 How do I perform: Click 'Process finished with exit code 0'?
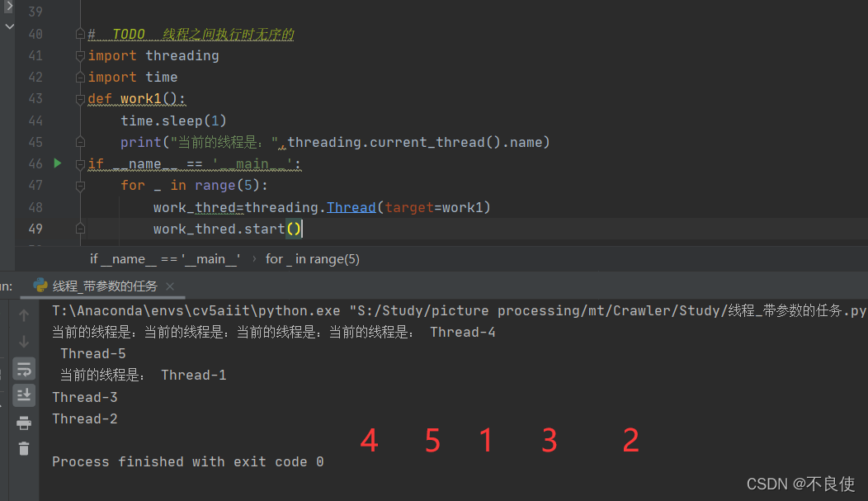point(187,461)
